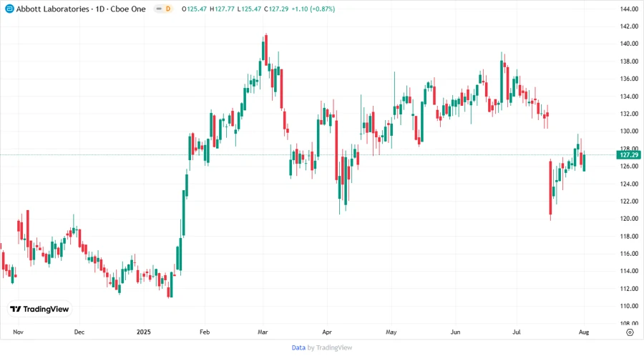Click the 110.00 price axis label
The image size is (644, 356).
coord(629,306)
